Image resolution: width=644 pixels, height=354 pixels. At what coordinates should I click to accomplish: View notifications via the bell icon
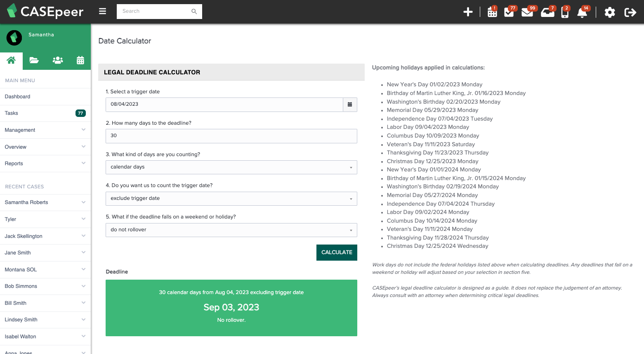[x=582, y=12]
